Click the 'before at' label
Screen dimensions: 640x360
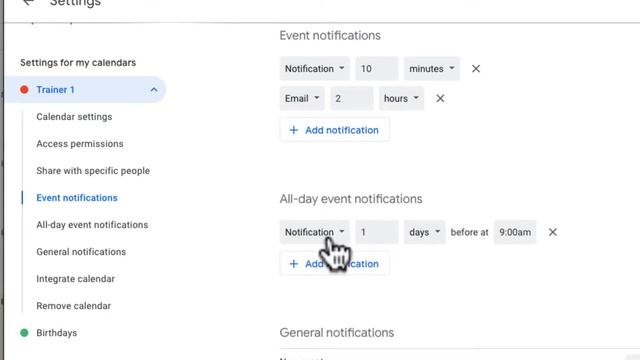click(x=469, y=232)
